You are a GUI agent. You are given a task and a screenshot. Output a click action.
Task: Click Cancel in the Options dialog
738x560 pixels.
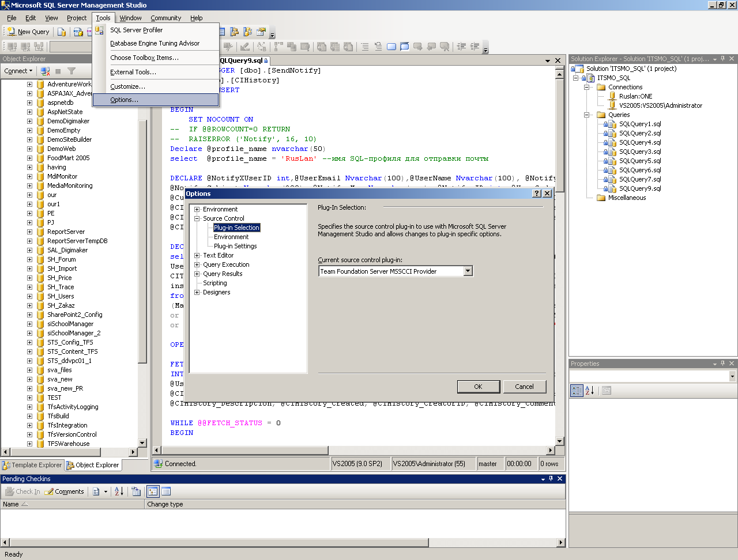point(524,387)
